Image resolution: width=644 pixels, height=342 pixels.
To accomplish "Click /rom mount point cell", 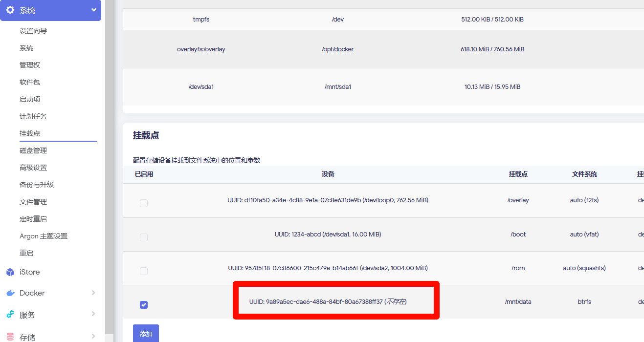I will point(518,268).
